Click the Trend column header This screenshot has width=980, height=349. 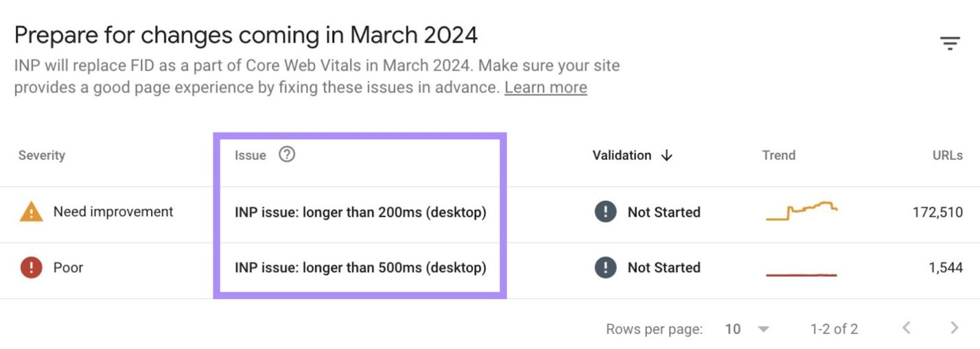pos(778,156)
